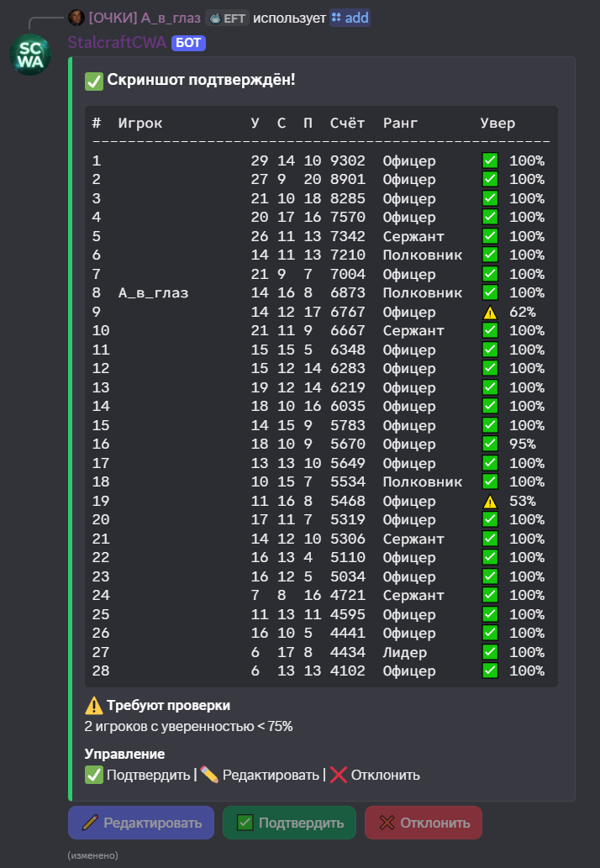This screenshot has width=600, height=868.
Task: Click the green checkmark in row 16 with 95%
Action: pyautogui.click(x=490, y=444)
